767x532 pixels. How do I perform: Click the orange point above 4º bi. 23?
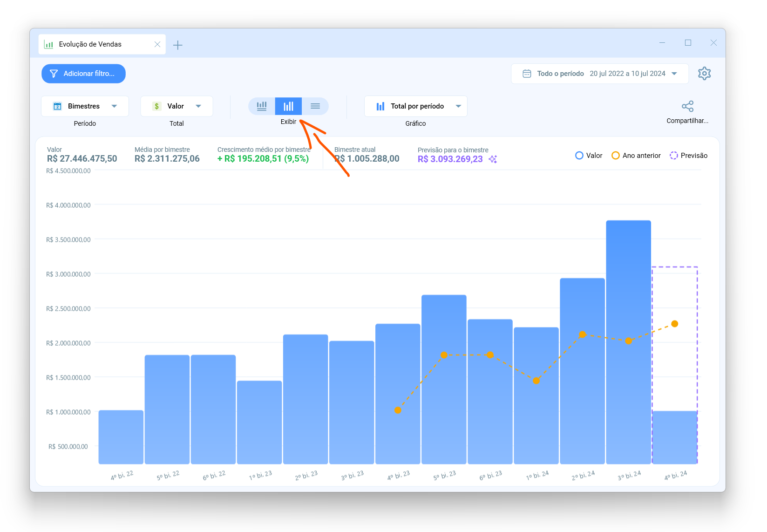[x=398, y=410]
